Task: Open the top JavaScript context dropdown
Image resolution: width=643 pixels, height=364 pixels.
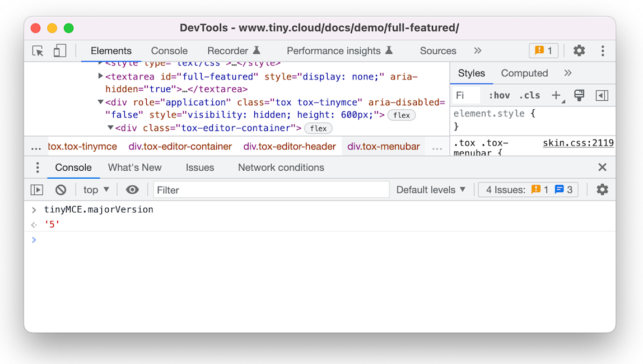Action: point(96,190)
